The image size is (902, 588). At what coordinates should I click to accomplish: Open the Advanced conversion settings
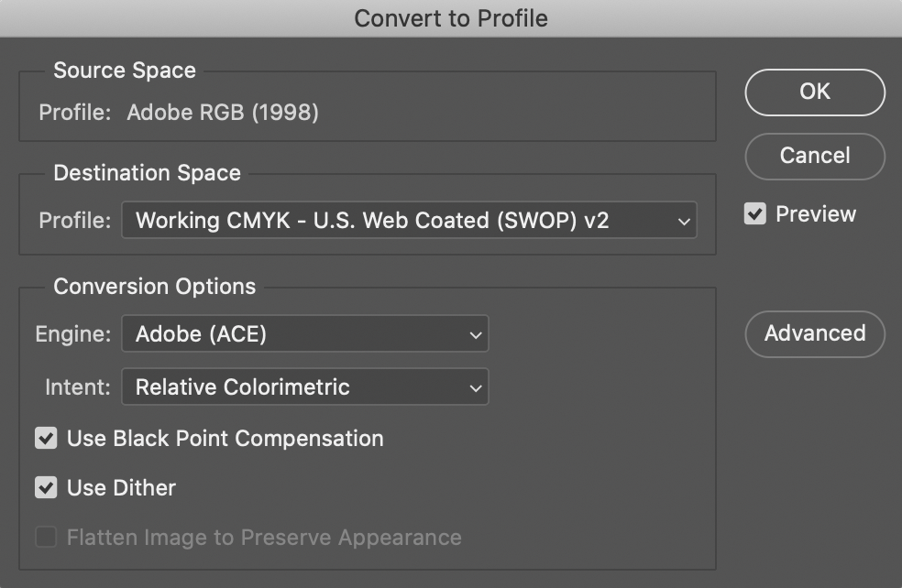814,333
